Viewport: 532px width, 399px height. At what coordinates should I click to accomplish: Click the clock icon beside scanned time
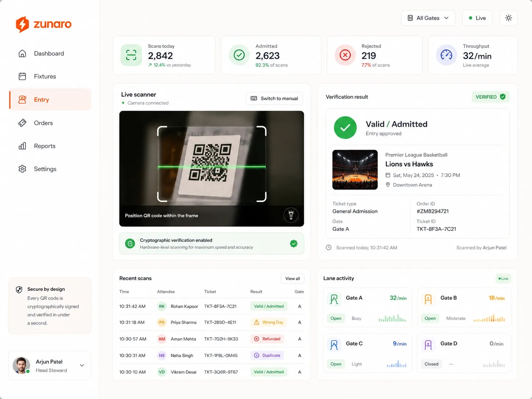[329, 248]
